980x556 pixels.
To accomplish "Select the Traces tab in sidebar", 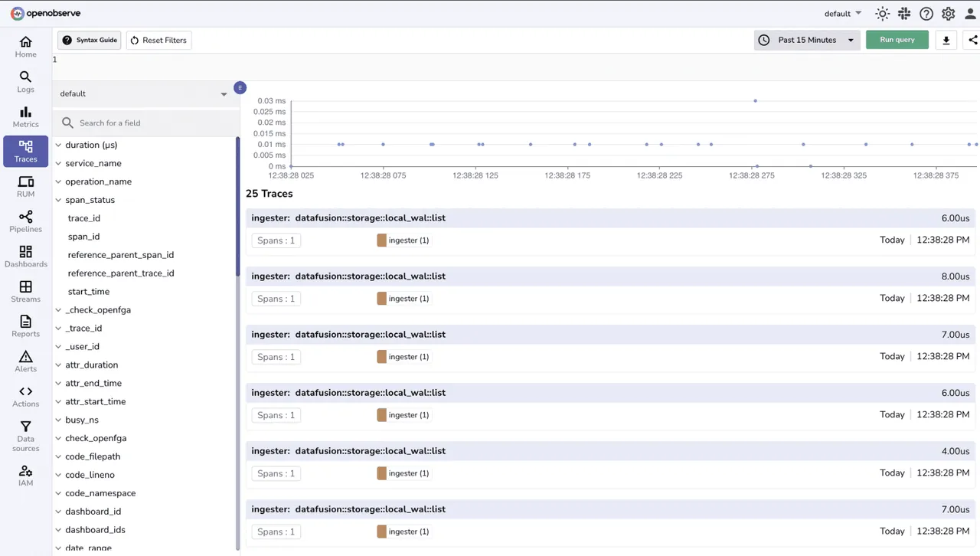I will 25,152.
